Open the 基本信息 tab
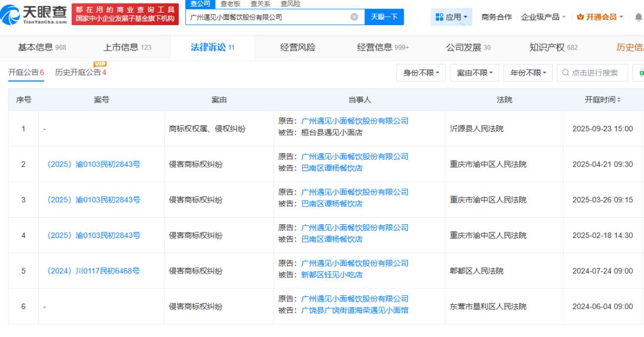The width and height of the screenshot is (644, 337). pos(42,47)
